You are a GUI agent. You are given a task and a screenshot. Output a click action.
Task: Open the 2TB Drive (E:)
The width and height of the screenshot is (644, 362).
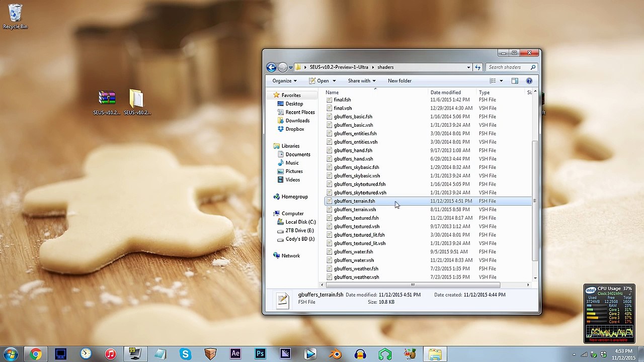(x=299, y=231)
